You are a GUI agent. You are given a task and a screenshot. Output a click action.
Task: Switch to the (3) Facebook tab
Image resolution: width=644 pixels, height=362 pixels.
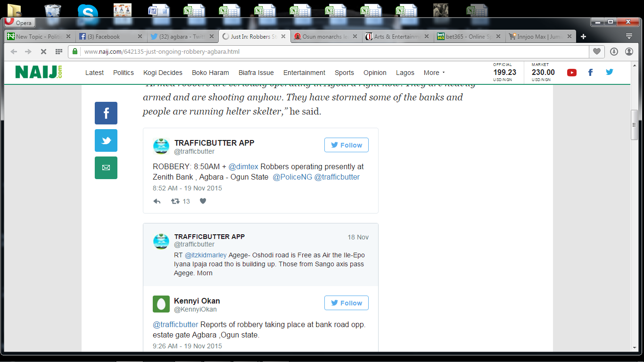[x=111, y=37]
